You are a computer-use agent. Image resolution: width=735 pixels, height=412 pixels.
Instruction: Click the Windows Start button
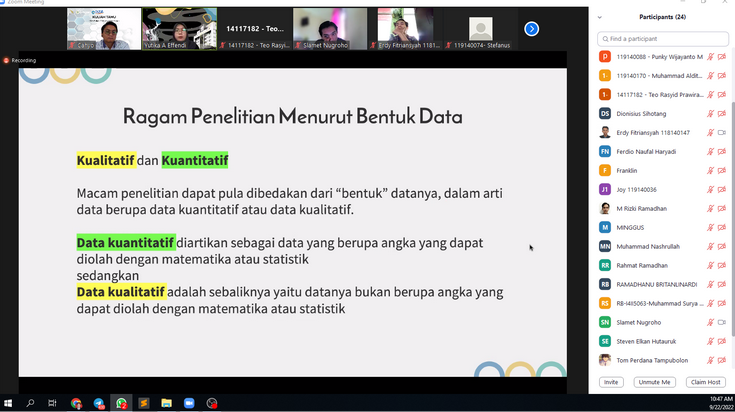8,403
